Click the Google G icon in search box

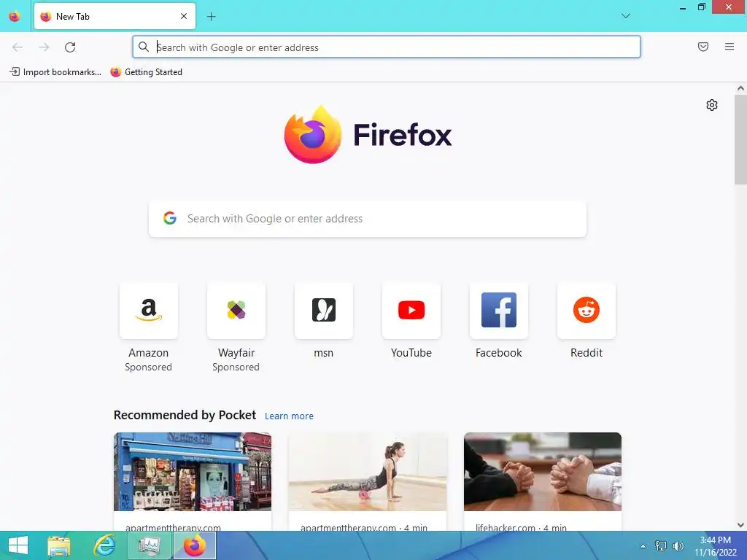click(169, 218)
